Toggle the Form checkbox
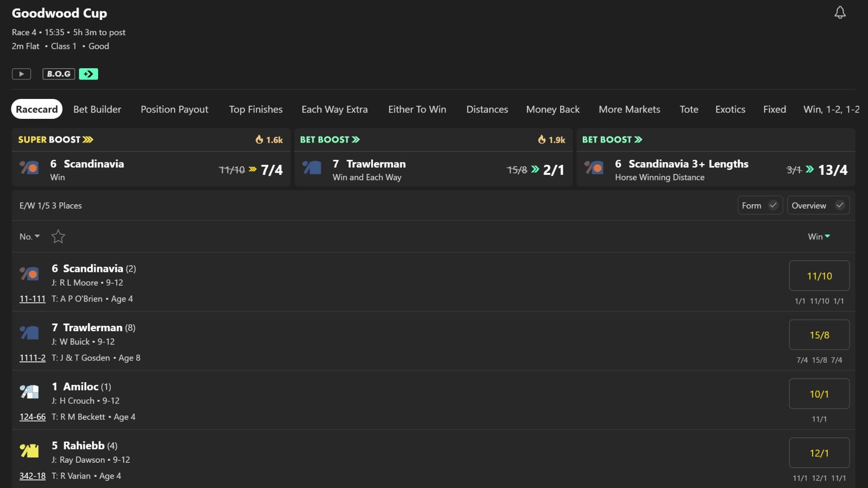This screenshot has width=868, height=488. coord(759,206)
